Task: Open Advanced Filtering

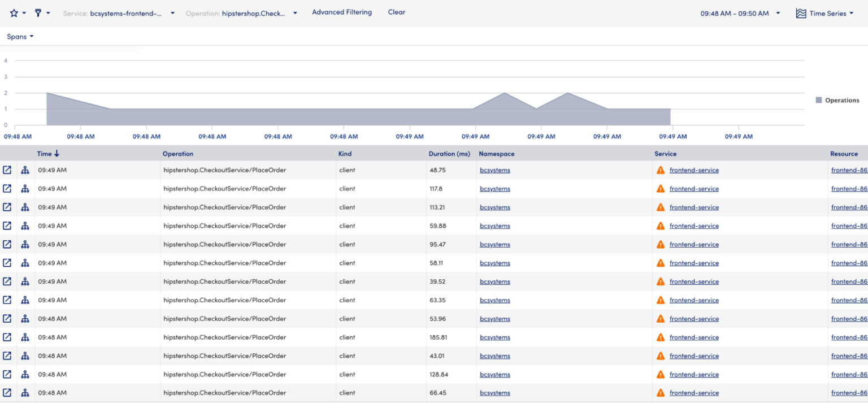Action: click(x=342, y=12)
